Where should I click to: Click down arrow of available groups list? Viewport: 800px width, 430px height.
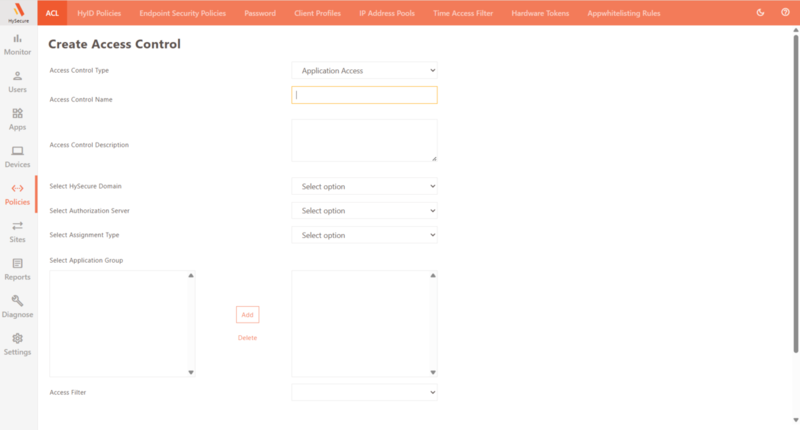tap(191, 372)
